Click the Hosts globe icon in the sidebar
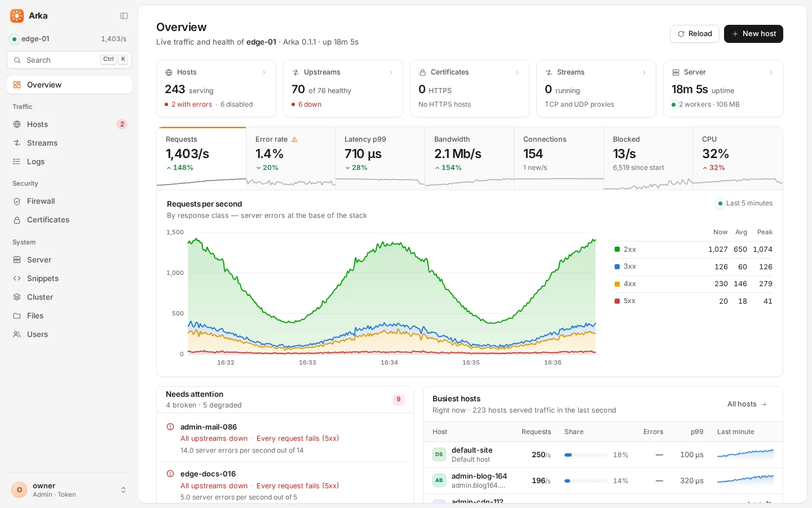 (x=17, y=124)
